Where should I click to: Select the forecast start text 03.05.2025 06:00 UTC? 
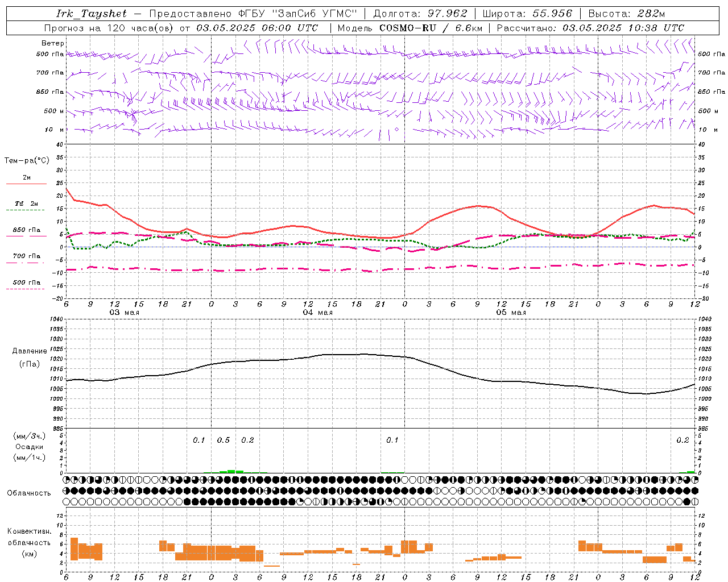[x=257, y=28]
